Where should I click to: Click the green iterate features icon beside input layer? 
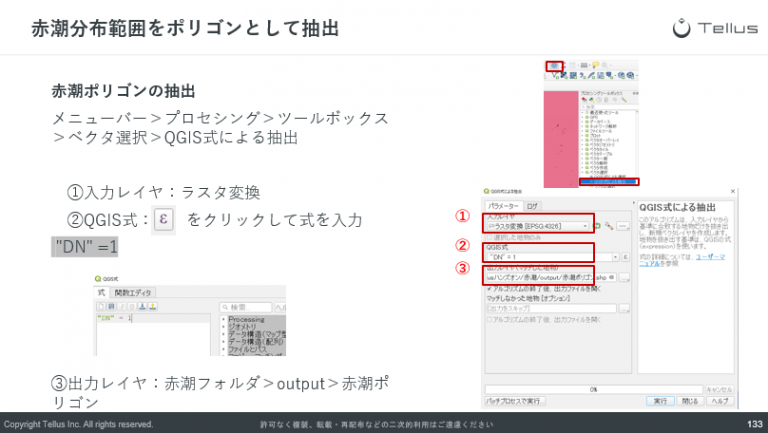point(598,226)
